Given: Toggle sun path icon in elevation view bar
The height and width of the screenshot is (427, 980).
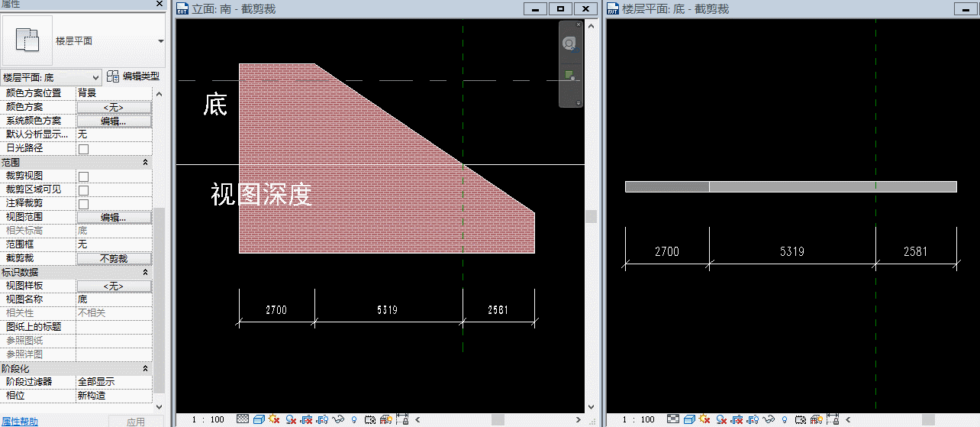Looking at the screenshot, I should tap(274, 419).
